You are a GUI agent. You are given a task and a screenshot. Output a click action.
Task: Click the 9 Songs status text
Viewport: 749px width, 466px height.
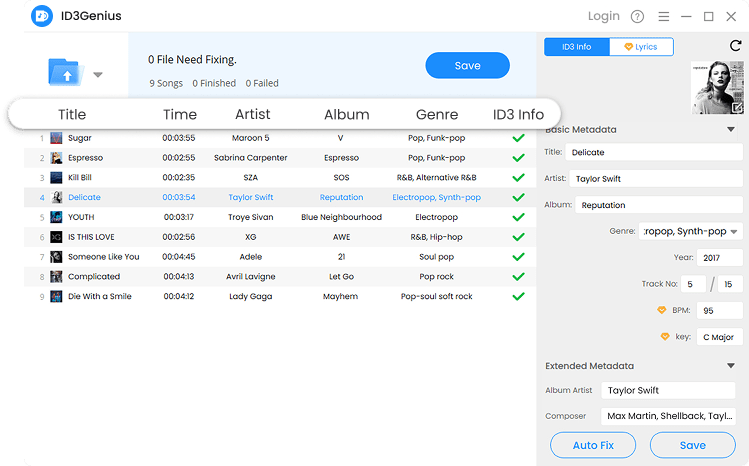point(166,83)
